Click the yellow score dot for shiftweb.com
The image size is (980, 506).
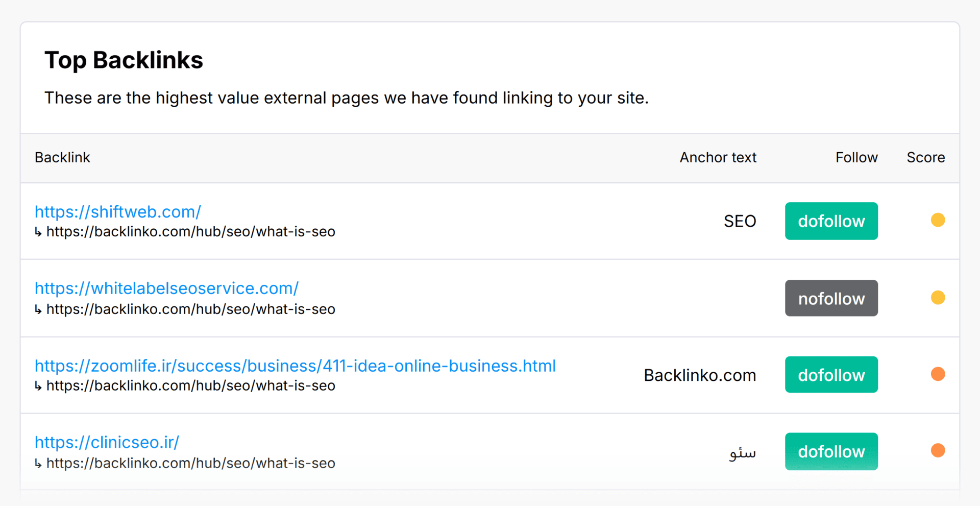938,220
